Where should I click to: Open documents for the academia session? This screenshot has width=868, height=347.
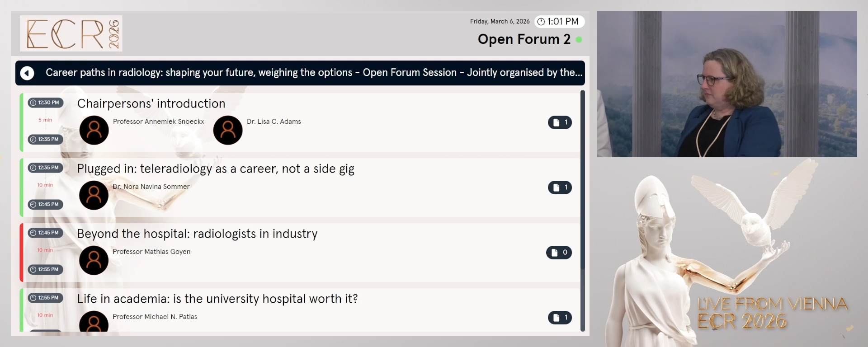(x=560, y=318)
